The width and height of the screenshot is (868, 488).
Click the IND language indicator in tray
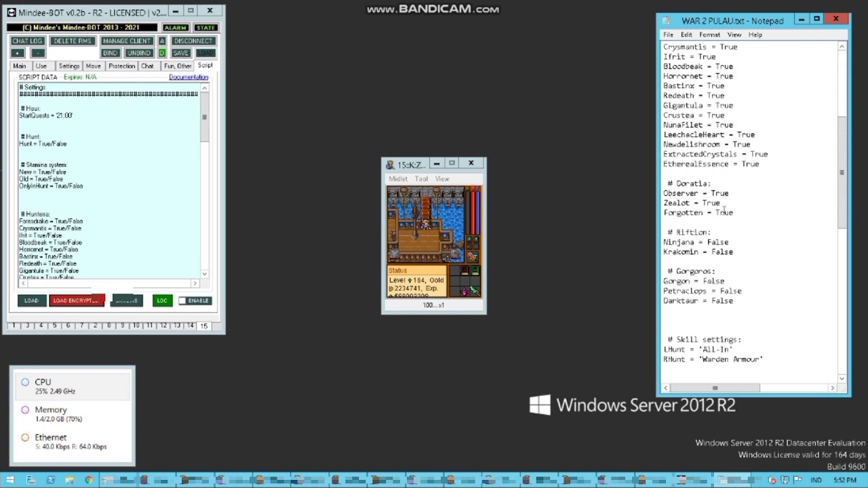816,480
